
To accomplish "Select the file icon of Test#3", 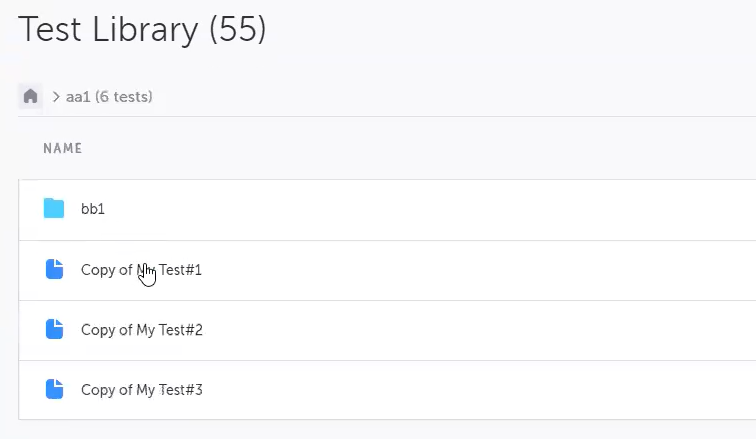I will point(54,390).
